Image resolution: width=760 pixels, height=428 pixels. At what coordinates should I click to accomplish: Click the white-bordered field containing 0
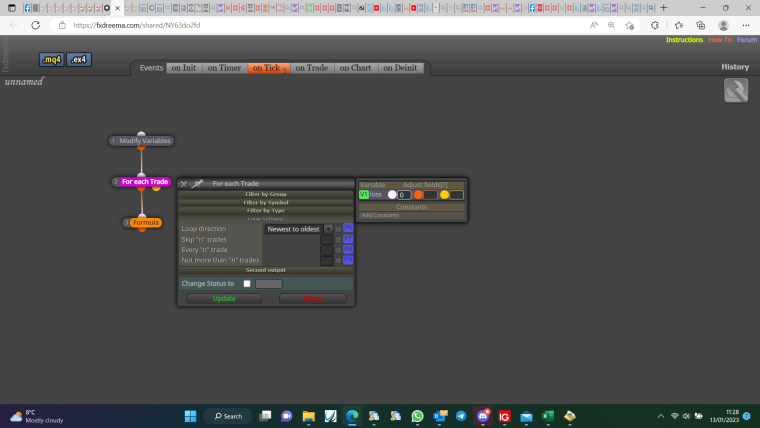click(404, 195)
